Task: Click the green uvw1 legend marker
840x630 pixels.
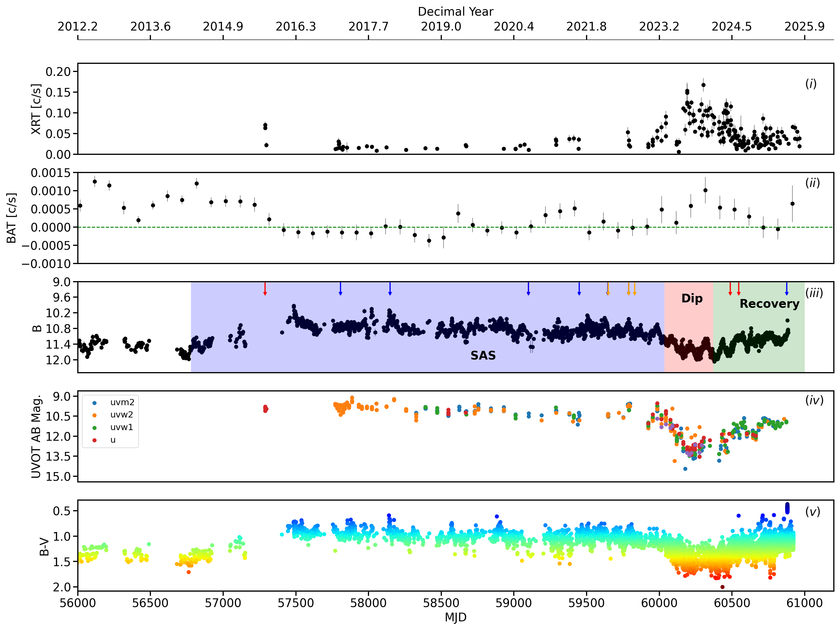Action: coord(95,428)
